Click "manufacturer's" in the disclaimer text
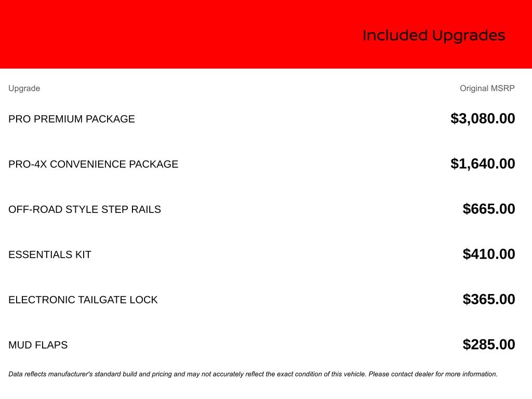This screenshot has width=532, height=399. click(x=70, y=374)
